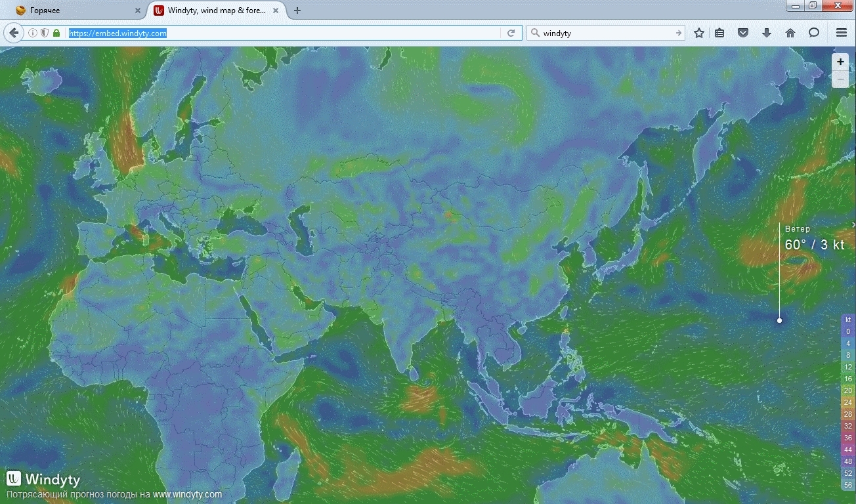Reload the Windyty page

pos(511,33)
